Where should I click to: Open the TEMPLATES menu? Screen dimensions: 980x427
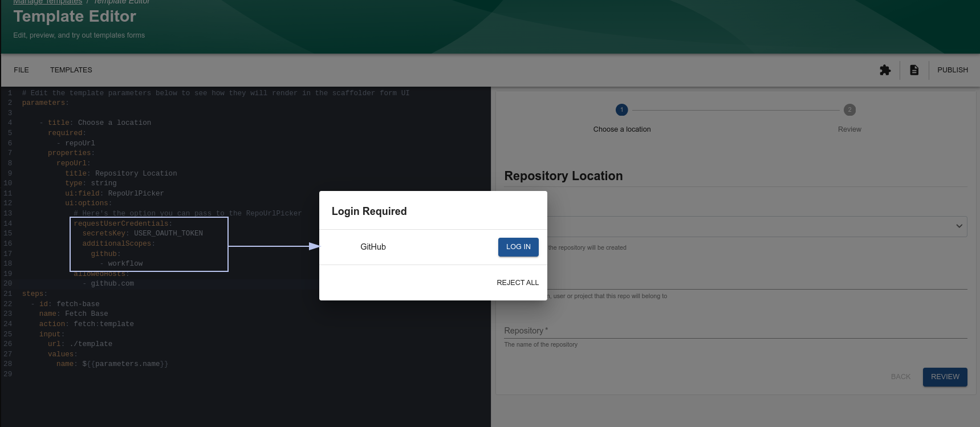71,70
